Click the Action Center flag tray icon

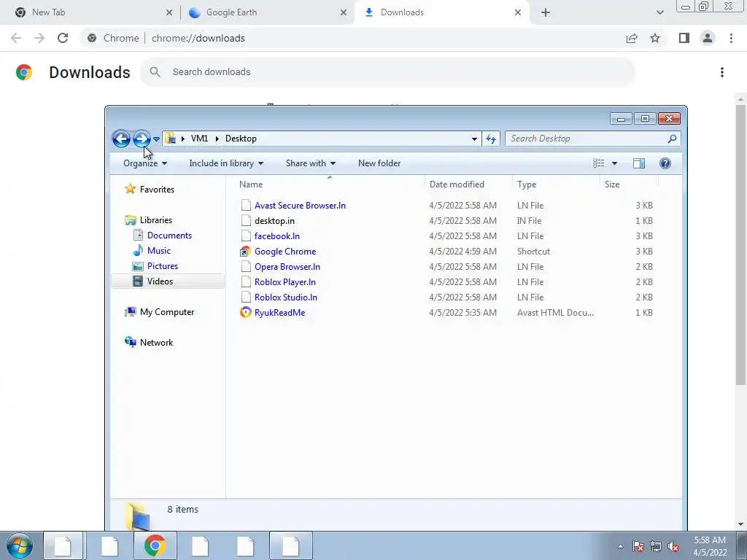pos(638,547)
